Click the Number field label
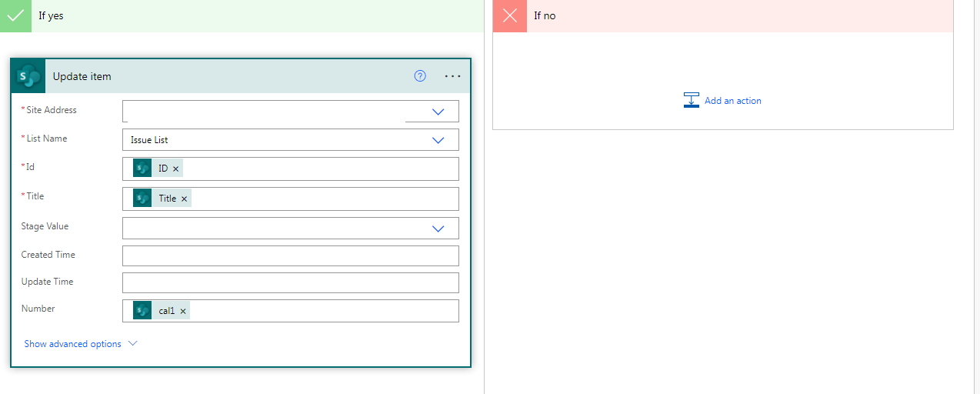 coord(38,309)
